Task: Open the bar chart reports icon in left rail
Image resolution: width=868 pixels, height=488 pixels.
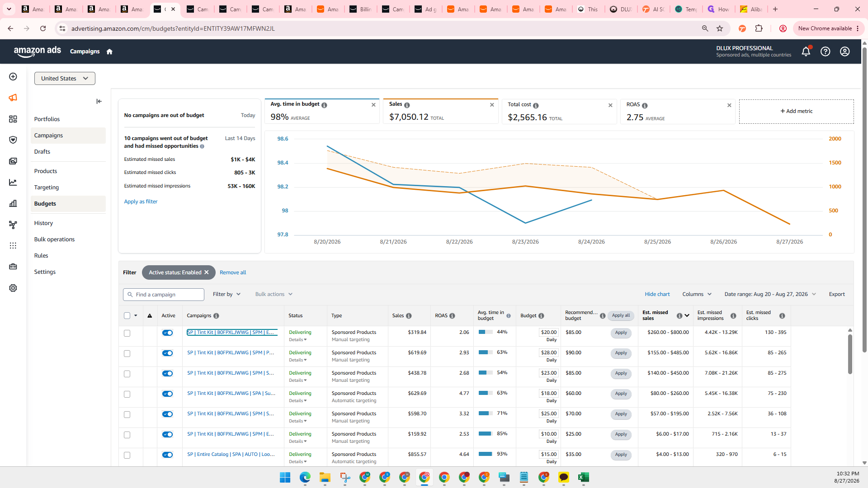Action: click(x=13, y=203)
